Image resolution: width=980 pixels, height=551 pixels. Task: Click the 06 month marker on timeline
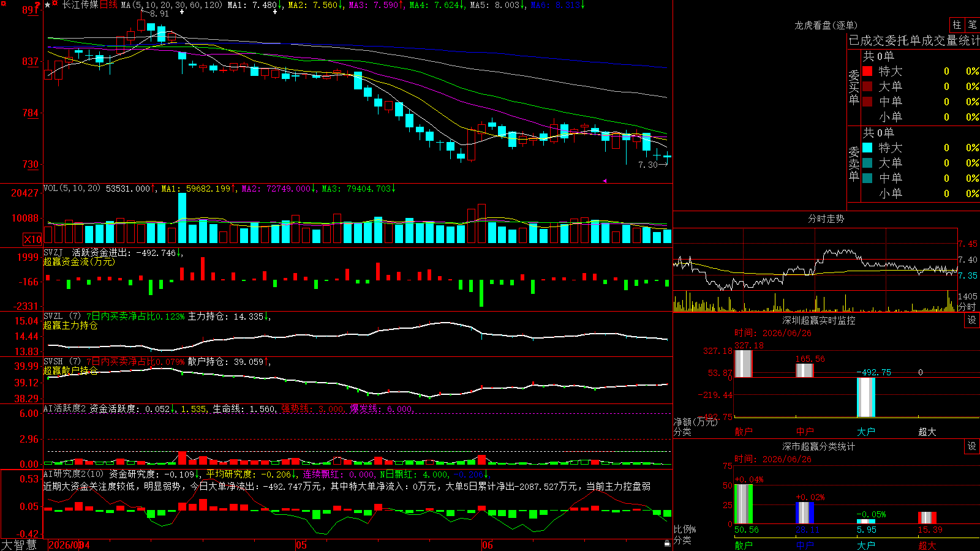coord(487,545)
